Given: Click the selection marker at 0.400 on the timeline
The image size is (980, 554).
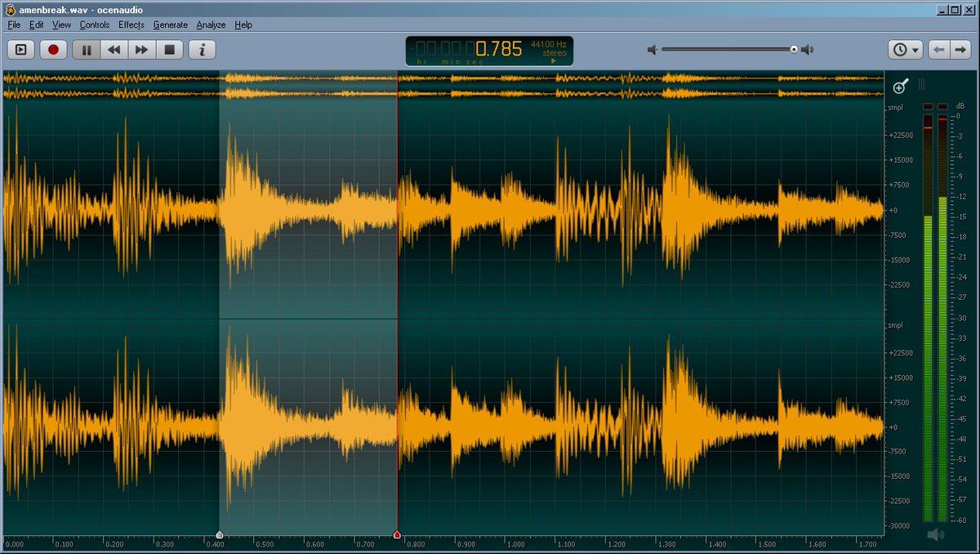Looking at the screenshot, I should click(x=219, y=534).
